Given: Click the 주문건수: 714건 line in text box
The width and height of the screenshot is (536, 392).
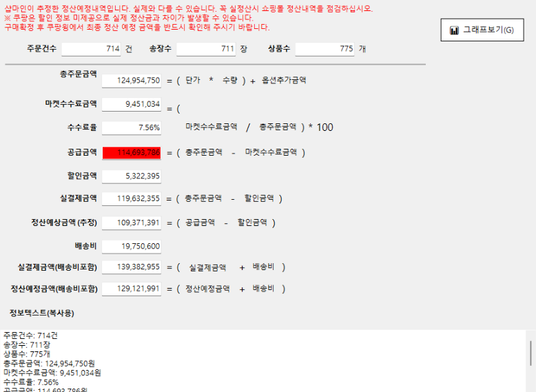Looking at the screenshot, I should (x=30, y=336).
